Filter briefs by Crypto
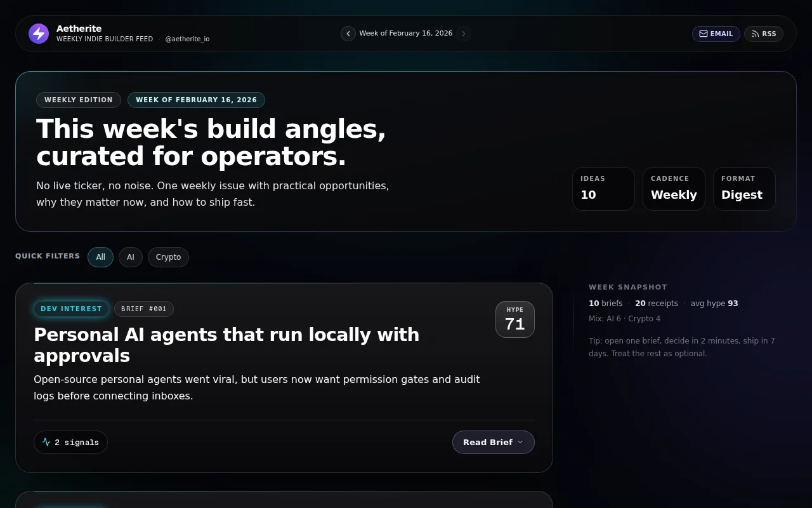812x508 pixels. [168, 257]
